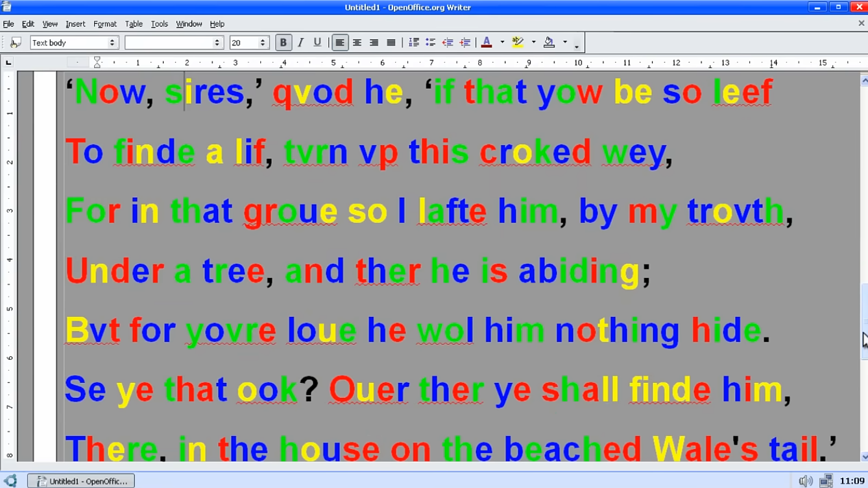Switch to Untitled1 - OpenOffice taskbar button
The image size is (868, 488).
pos(81,481)
